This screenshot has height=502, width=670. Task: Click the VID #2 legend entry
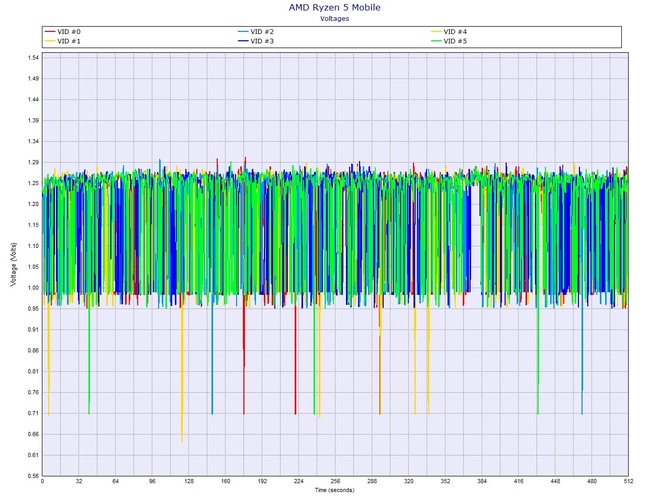tap(256, 32)
